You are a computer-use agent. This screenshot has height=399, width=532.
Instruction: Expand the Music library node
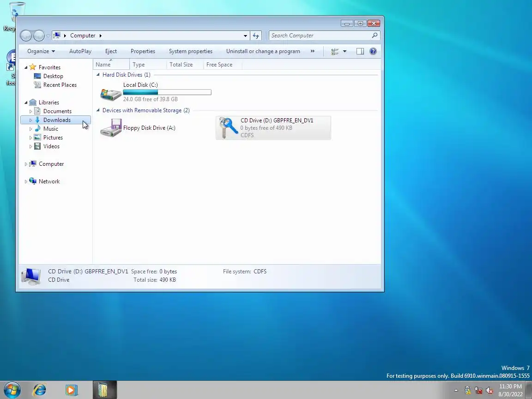point(30,129)
